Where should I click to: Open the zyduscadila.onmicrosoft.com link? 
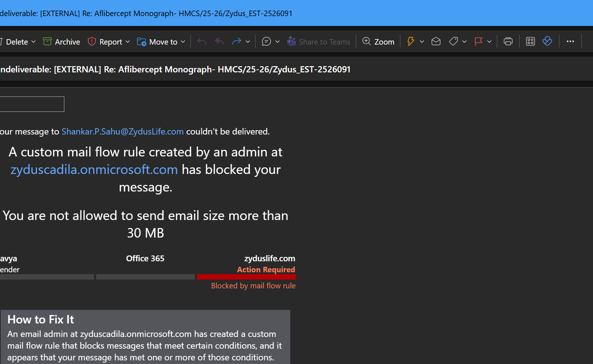tap(94, 170)
